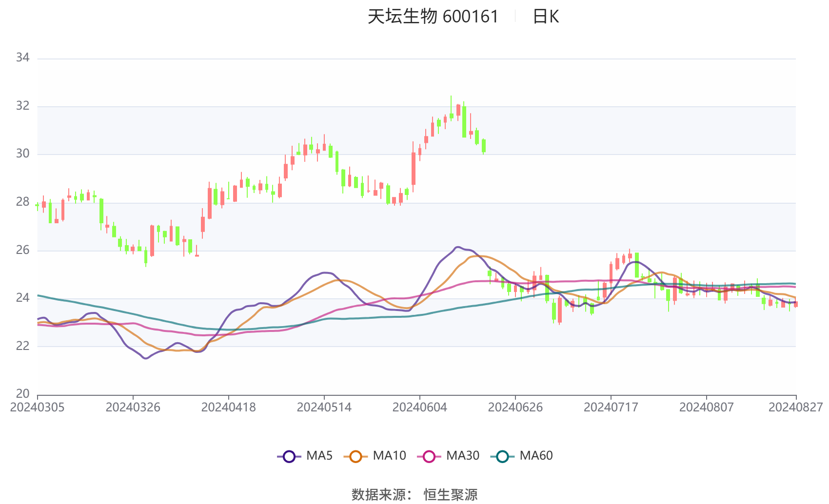Viewport: 829px width, 504px height.
Task: Click the data source text 恒生聚源
Action: click(451, 494)
